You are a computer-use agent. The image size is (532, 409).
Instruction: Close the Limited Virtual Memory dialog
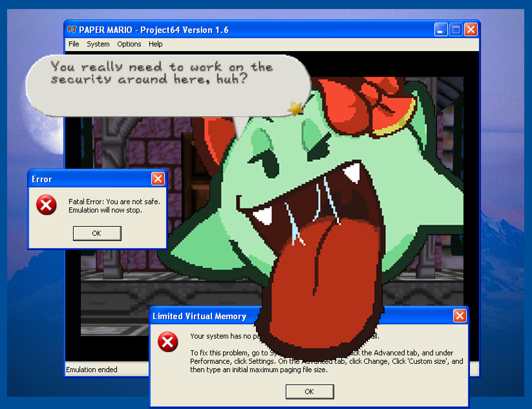[460, 316]
